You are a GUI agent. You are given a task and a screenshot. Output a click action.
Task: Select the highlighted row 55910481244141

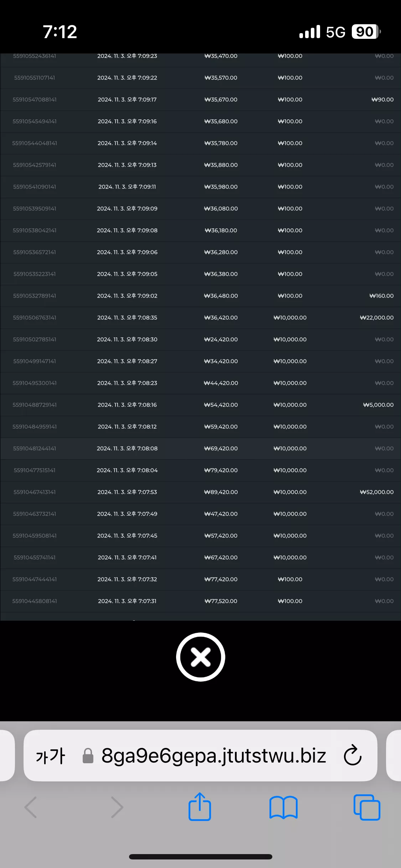pos(200,448)
